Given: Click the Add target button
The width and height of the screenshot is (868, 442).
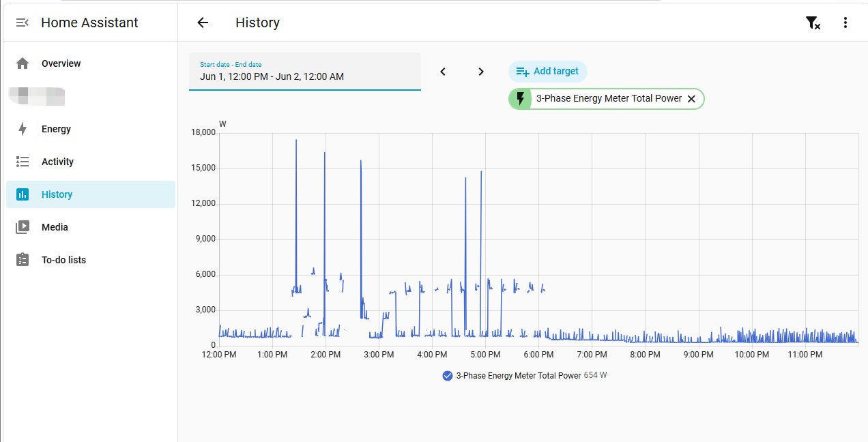Looking at the screenshot, I should point(547,72).
